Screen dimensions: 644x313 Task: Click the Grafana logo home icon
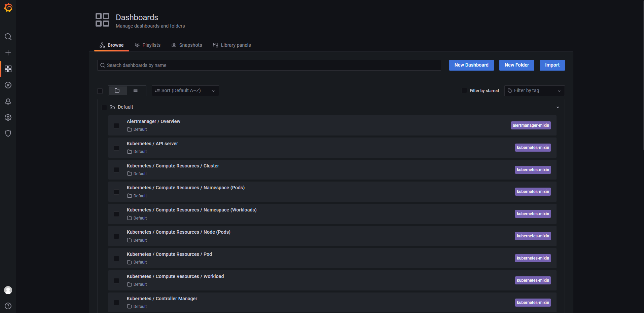pos(8,7)
